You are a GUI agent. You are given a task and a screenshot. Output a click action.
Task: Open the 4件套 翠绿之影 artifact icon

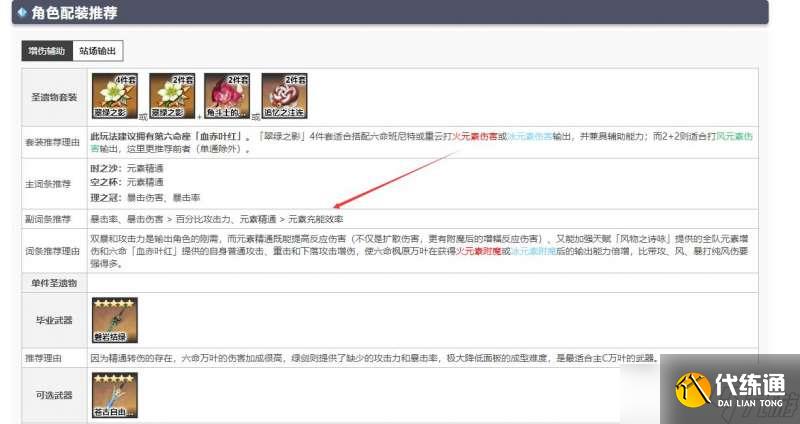tap(115, 96)
